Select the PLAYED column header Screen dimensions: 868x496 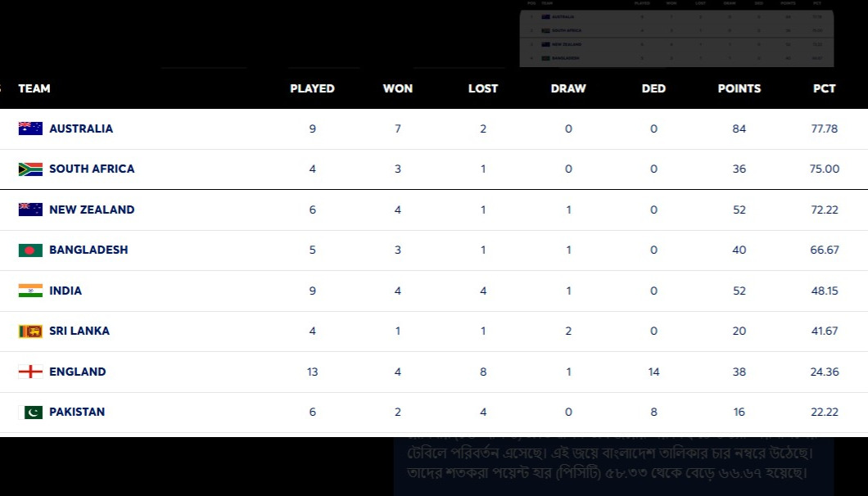click(x=312, y=88)
